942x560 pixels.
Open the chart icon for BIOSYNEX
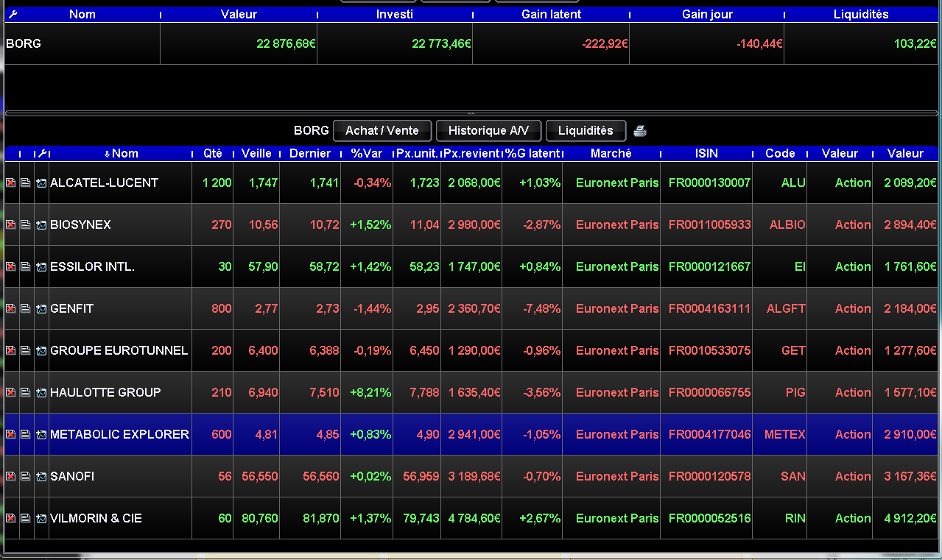coord(41,224)
